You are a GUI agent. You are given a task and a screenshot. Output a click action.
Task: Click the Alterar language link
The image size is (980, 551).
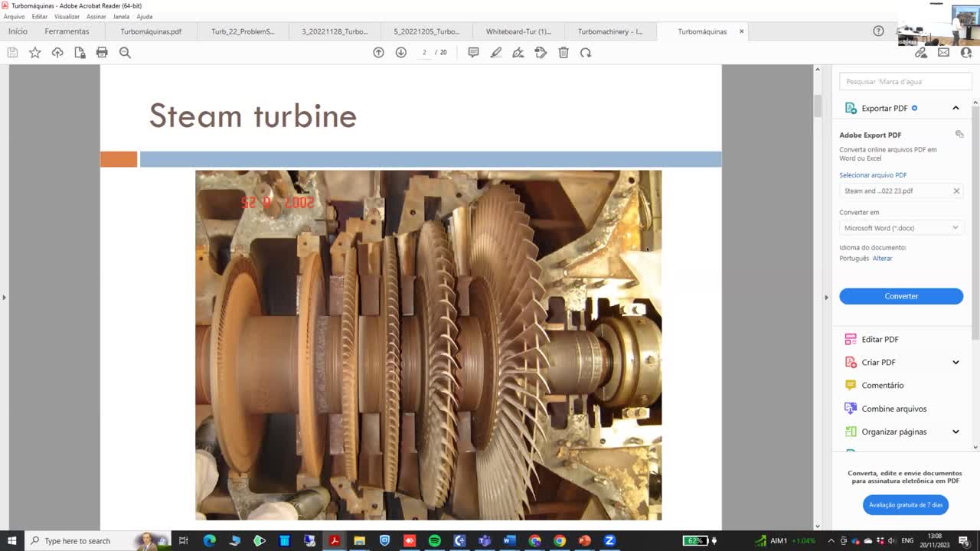point(882,259)
